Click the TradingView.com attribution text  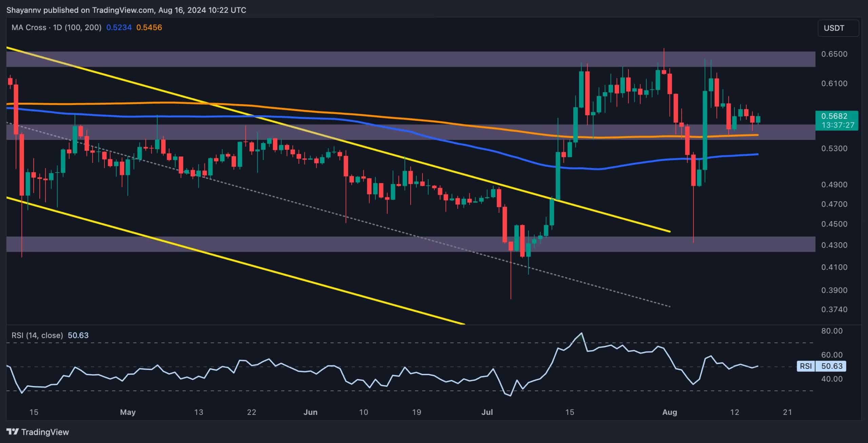[122, 10]
